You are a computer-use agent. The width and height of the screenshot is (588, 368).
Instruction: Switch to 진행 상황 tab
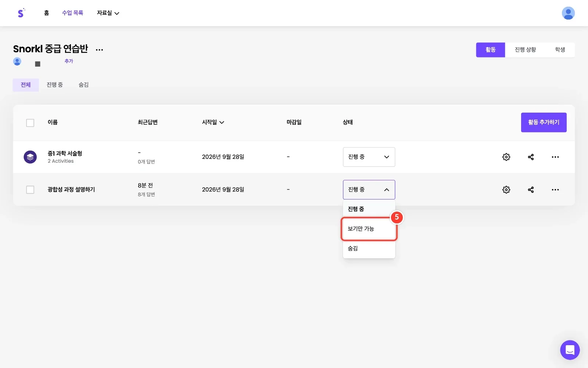click(525, 50)
